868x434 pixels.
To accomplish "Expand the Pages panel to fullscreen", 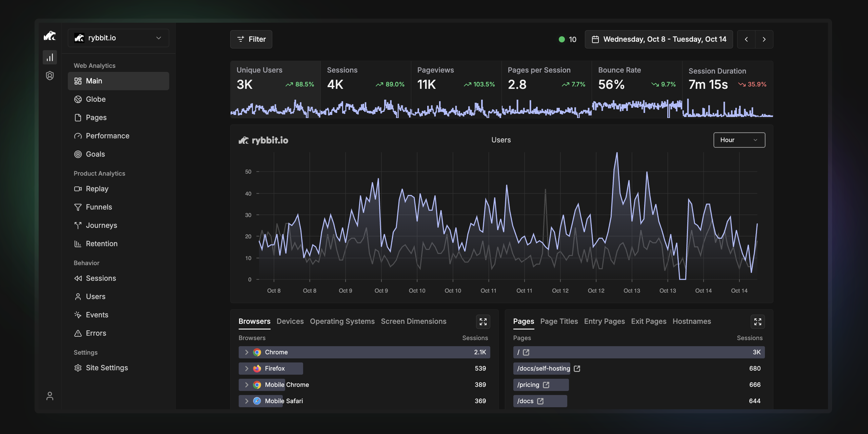I will [x=757, y=322].
